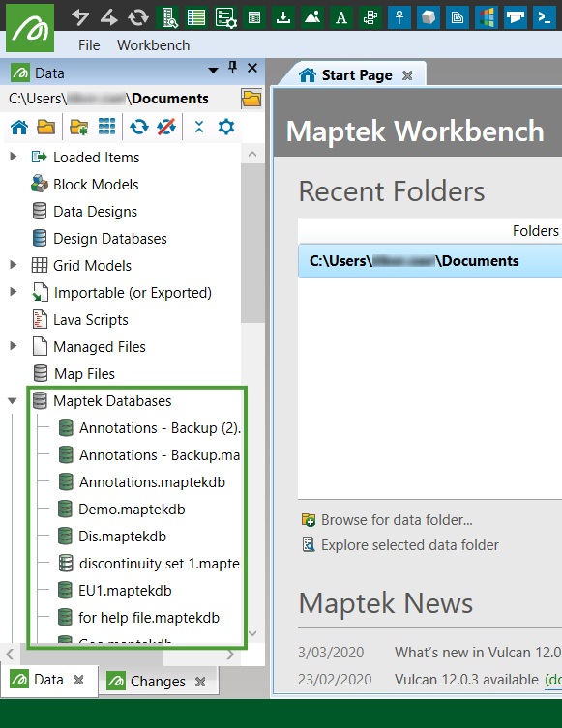Screen dimensions: 562x728
Task: Close the Data bottom tab
Action: (78, 681)
